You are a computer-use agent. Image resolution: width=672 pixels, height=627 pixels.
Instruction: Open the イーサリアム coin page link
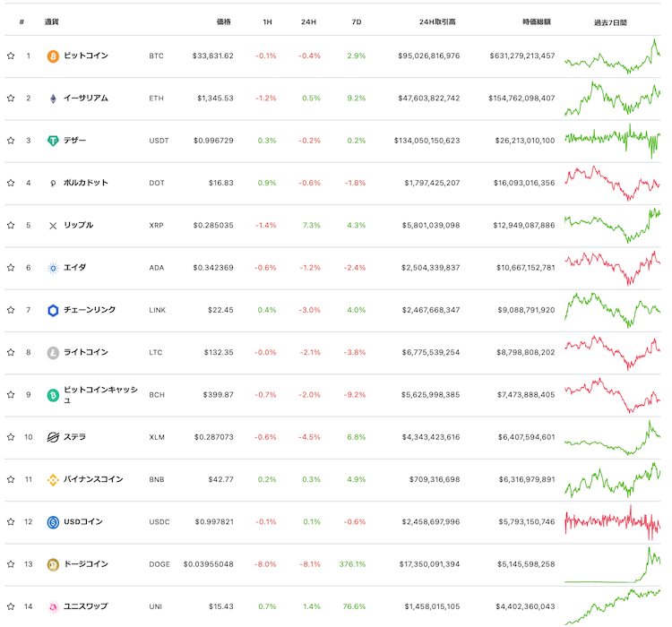(86, 99)
